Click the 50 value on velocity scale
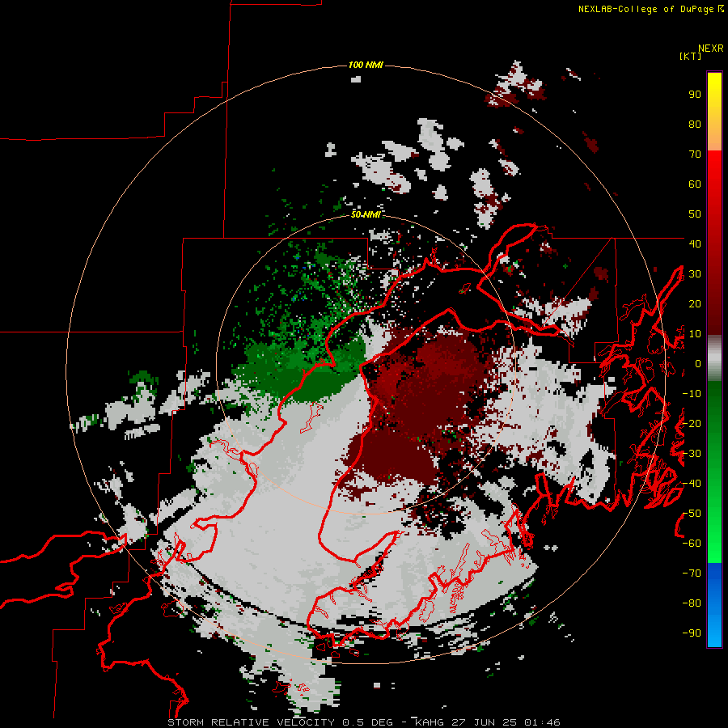 [x=695, y=214]
